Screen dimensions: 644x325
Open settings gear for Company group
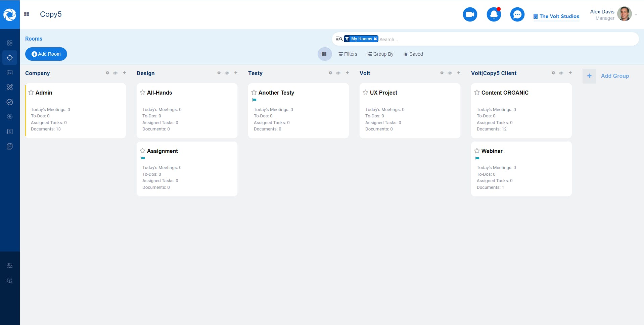tap(107, 73)
